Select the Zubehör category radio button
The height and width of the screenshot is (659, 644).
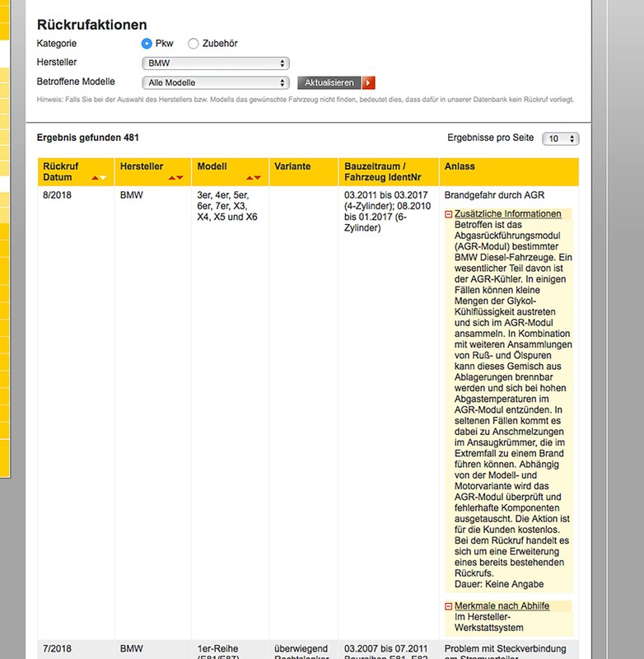[194, 44]
